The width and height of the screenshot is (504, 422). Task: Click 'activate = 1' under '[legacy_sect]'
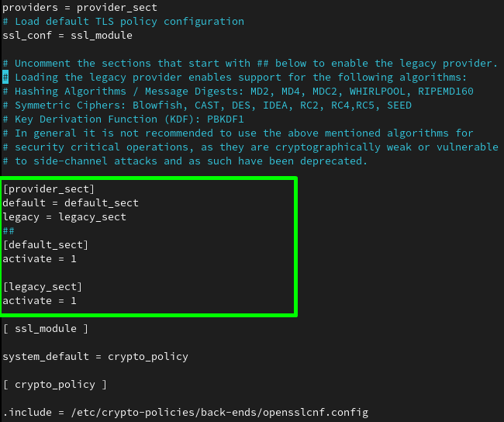[x=39, y=300]
